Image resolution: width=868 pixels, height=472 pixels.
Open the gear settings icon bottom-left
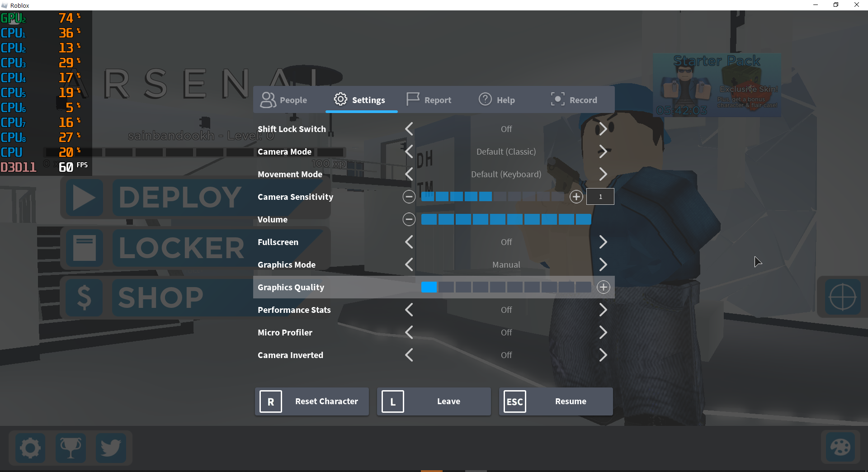pos(29,448)
